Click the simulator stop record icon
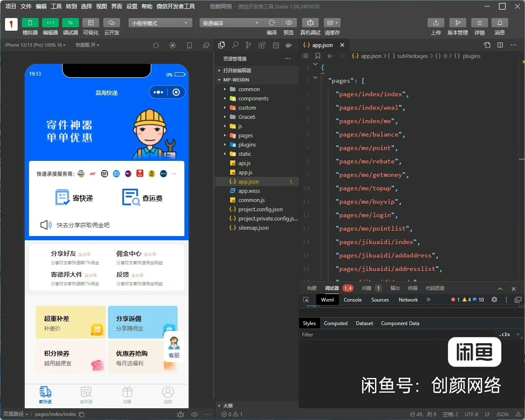This screenshot has width=525, height=420. click(x=173, y=45)
